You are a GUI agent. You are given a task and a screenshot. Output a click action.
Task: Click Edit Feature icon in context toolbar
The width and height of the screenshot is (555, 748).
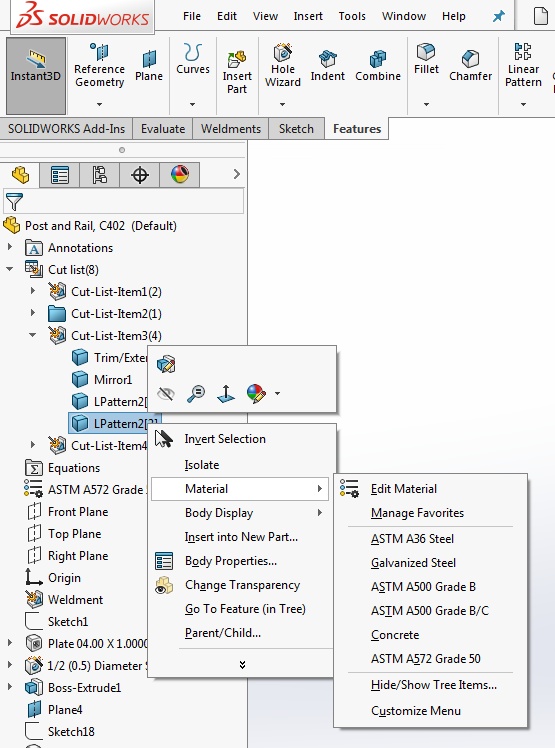click(166, 364)
